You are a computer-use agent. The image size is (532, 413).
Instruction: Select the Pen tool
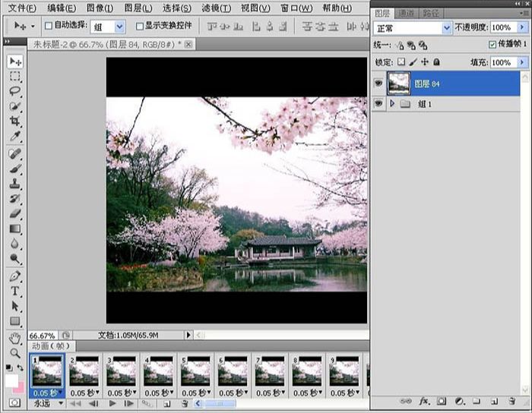(x=15, y=276)
